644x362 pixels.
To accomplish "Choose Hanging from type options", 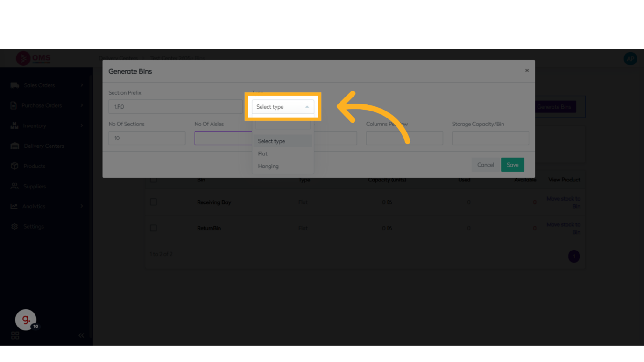I will [x=269, y=166].
